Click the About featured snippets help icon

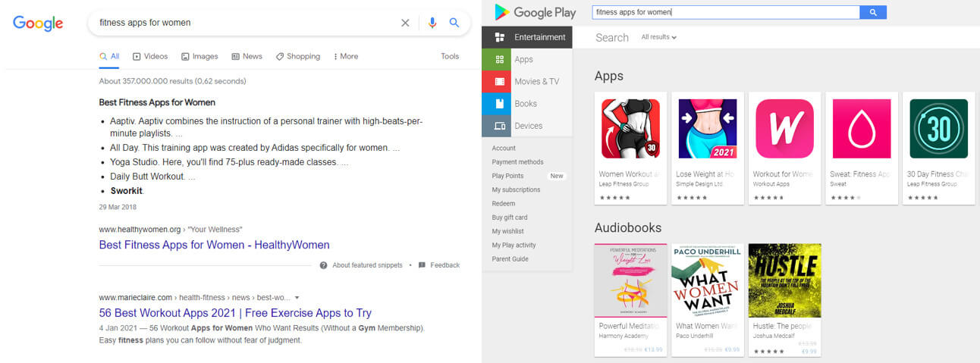coord(323,265)
